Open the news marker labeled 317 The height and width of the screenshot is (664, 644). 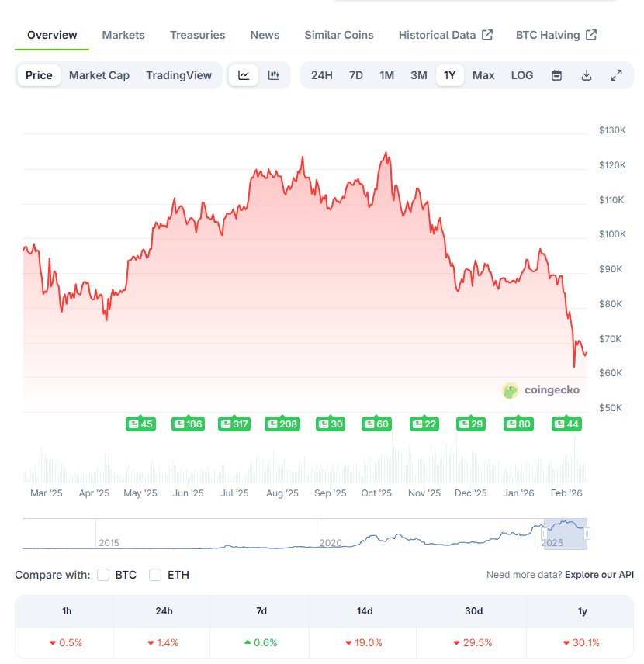[234, 424]
